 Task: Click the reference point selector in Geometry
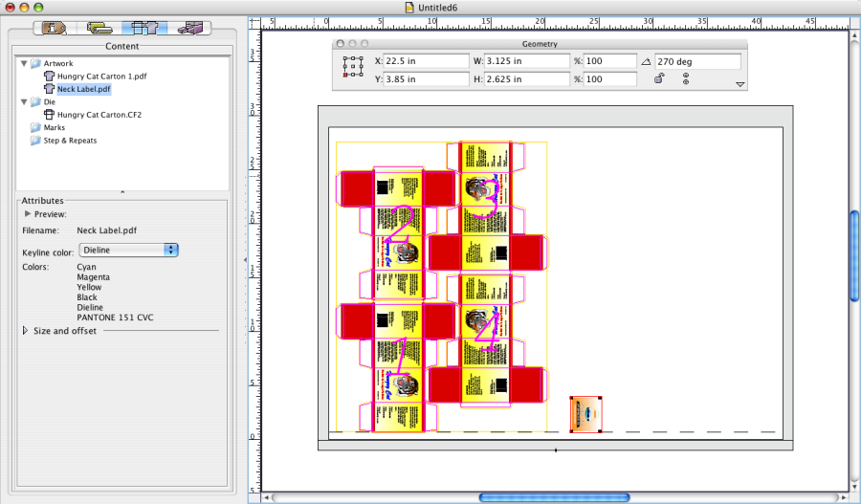(353, 66)
